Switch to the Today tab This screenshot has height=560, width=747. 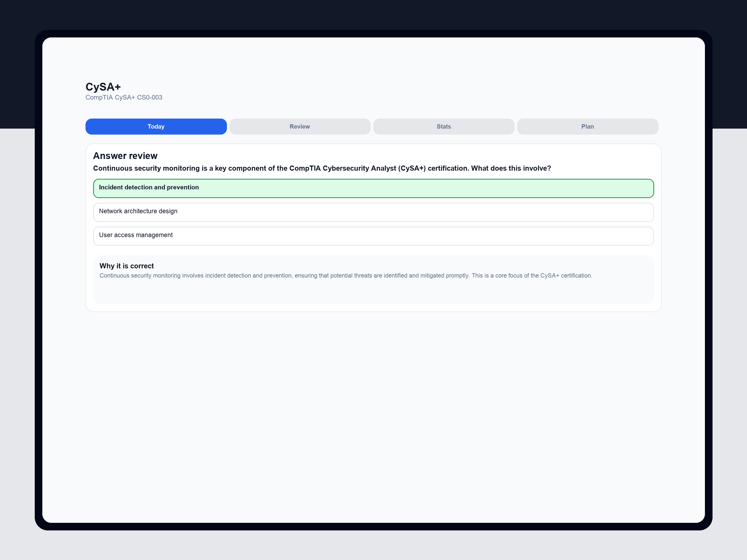(x=156, y=127)
